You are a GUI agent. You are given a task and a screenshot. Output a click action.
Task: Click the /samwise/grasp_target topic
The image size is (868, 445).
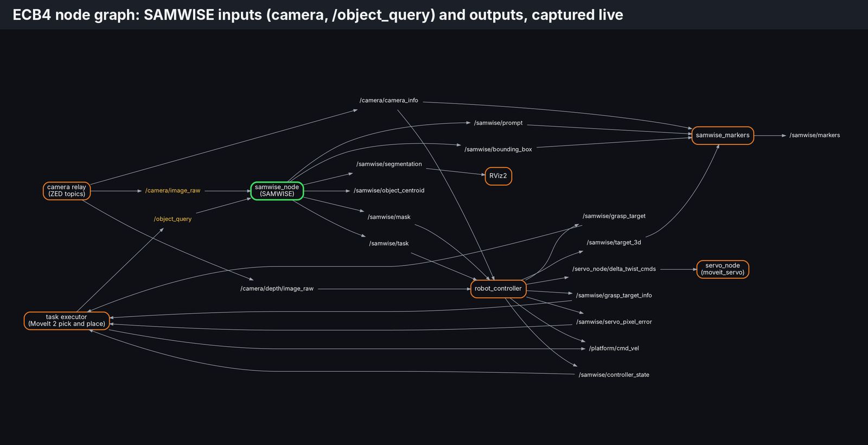(x=614, y=216)
